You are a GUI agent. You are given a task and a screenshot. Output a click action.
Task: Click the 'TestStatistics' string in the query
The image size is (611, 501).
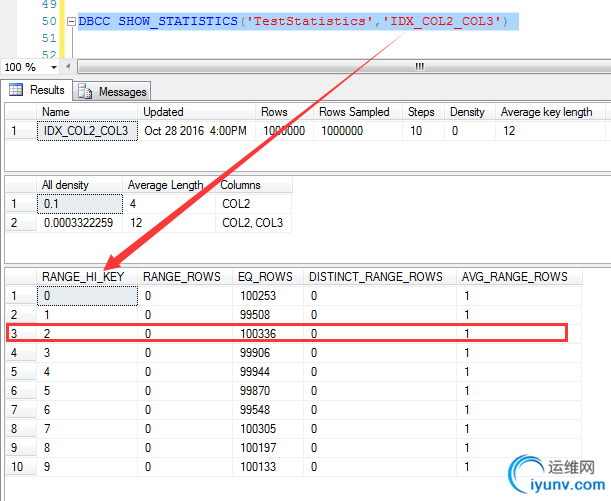310,21
